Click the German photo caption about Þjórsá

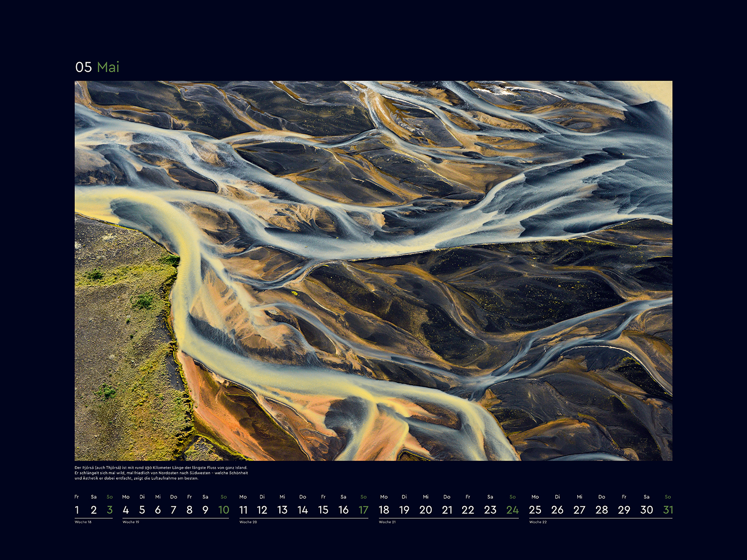point(161,473)
